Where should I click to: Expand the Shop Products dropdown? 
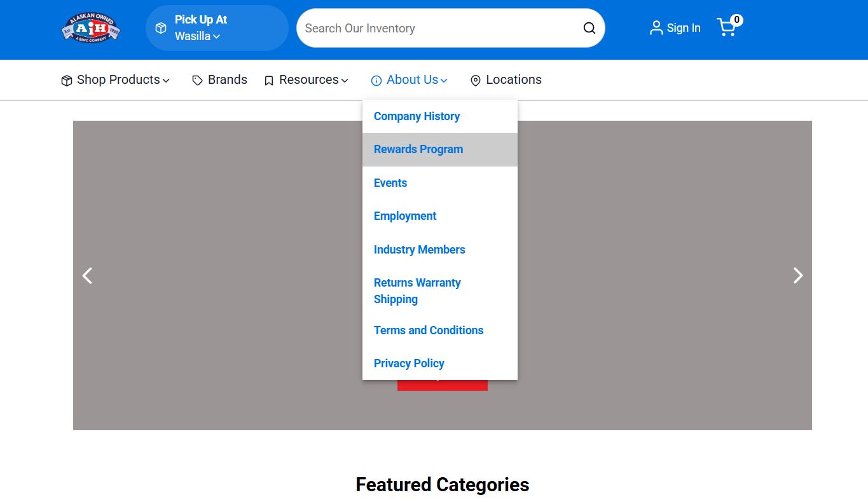[x=116, y=80]
